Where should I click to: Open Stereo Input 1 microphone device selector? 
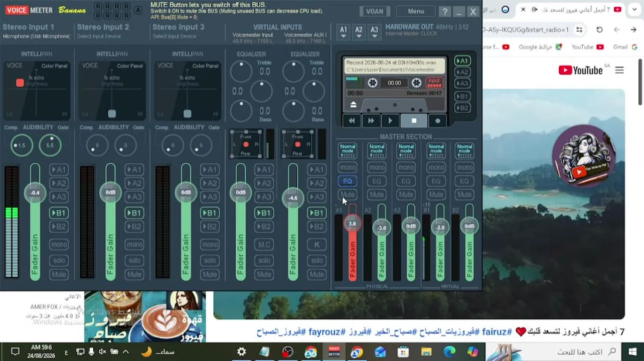pyautogui.click(x=37, y=36)
